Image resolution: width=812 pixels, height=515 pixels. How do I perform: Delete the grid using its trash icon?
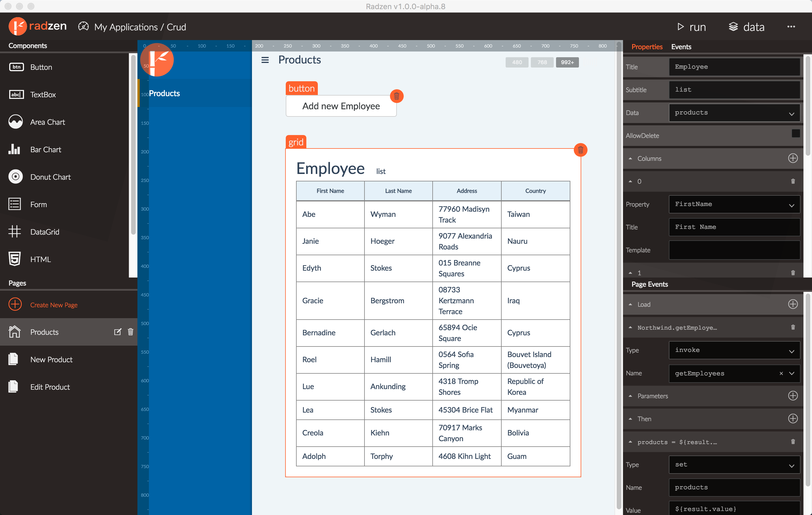pyautogui.click(x=580, y=150)
